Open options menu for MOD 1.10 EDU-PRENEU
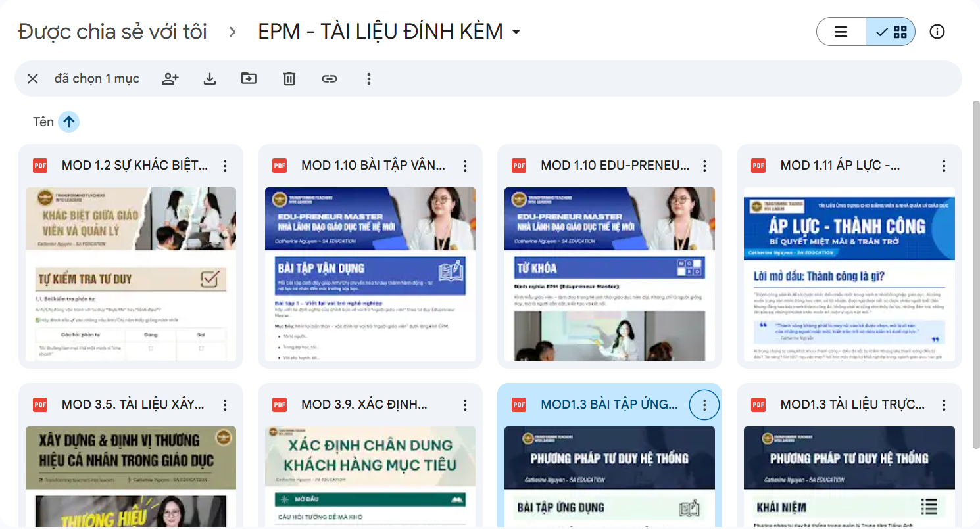The width and height of the screenshot is (980, 529). [x=704, y=166]
